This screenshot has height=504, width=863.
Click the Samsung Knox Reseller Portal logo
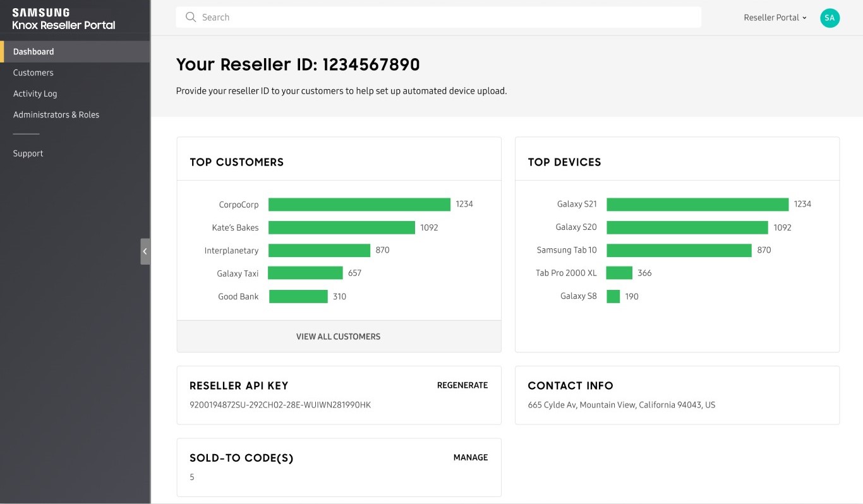point(64,19)
